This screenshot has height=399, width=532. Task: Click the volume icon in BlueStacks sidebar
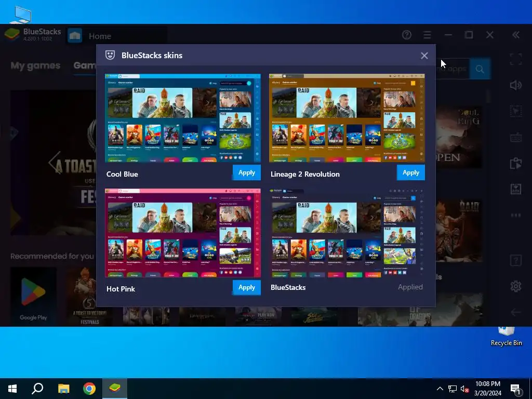click(x=516, y=85)
